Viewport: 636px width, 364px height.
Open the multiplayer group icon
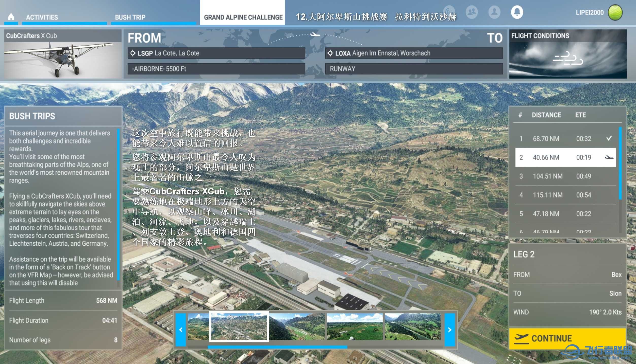[x=472, y=12]
